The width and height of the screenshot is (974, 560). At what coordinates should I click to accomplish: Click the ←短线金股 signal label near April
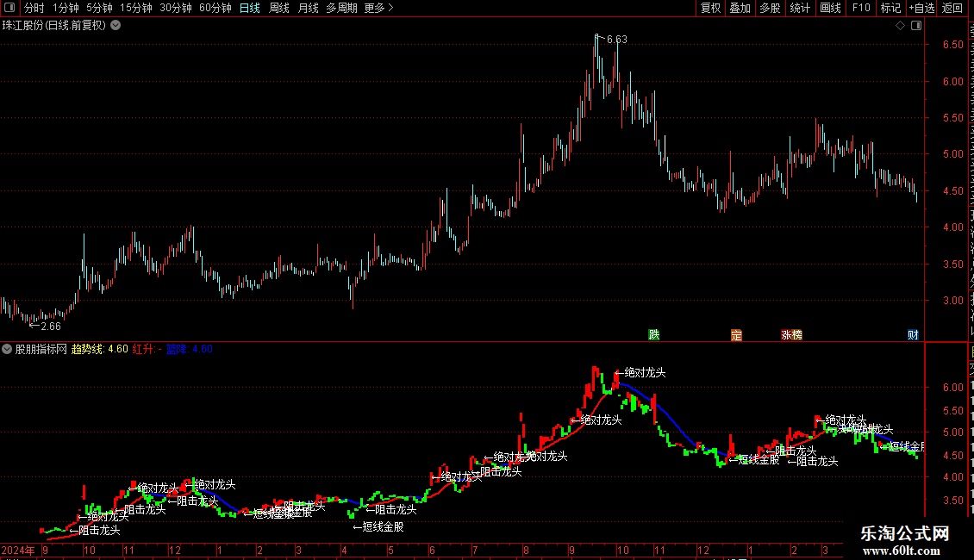[378, 527]
